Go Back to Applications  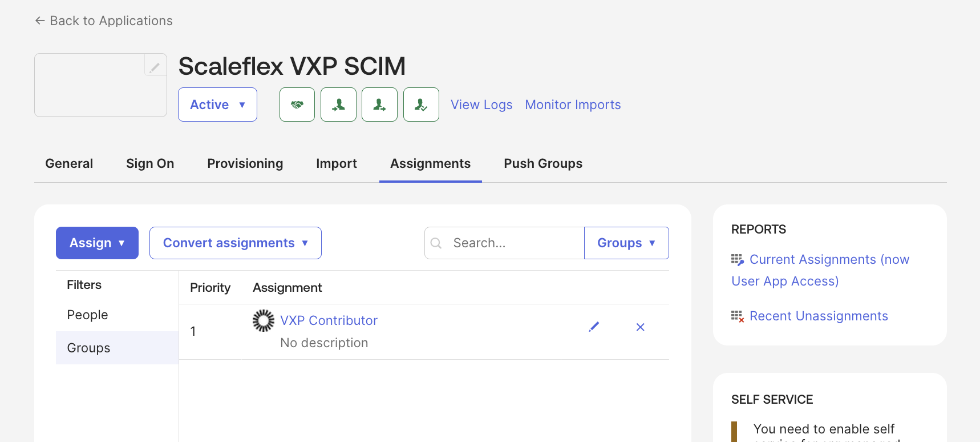pyautogui.click(x=104, y=21)
